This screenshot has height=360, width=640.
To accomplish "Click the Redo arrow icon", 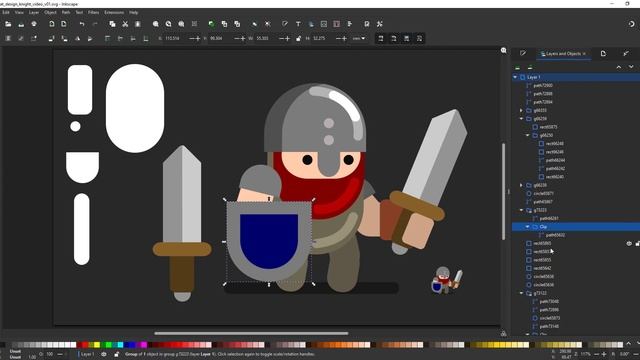I will pos(95,24).
